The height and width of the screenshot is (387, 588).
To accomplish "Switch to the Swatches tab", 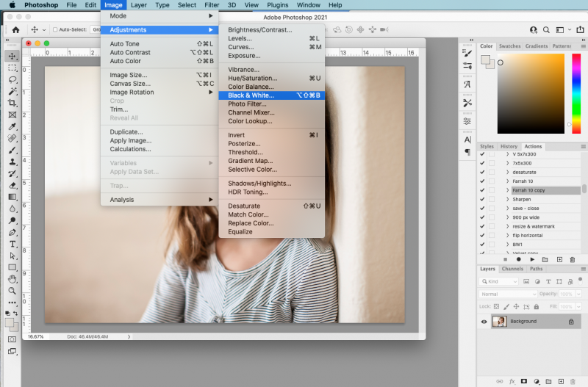I will pyautogui.click(x=509, y=46).
